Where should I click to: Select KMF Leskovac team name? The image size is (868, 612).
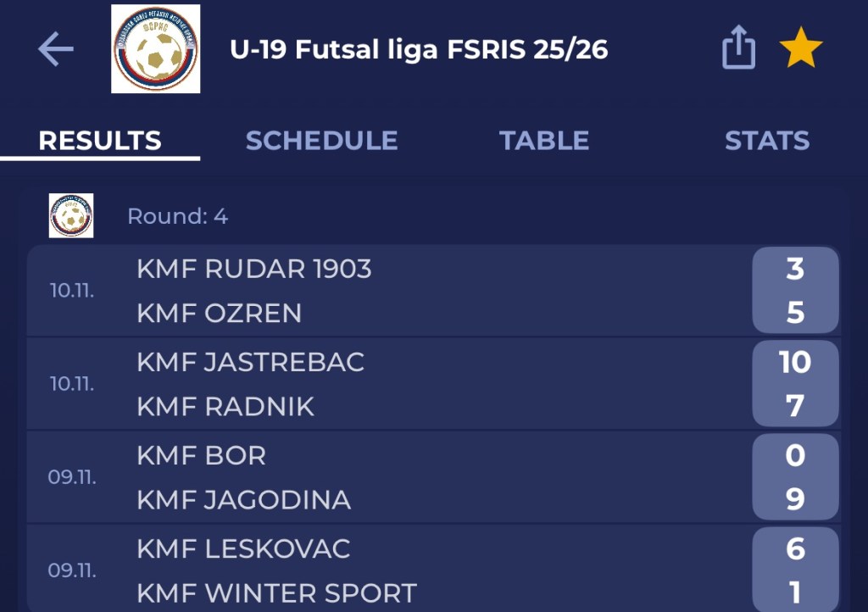[244, 549]
